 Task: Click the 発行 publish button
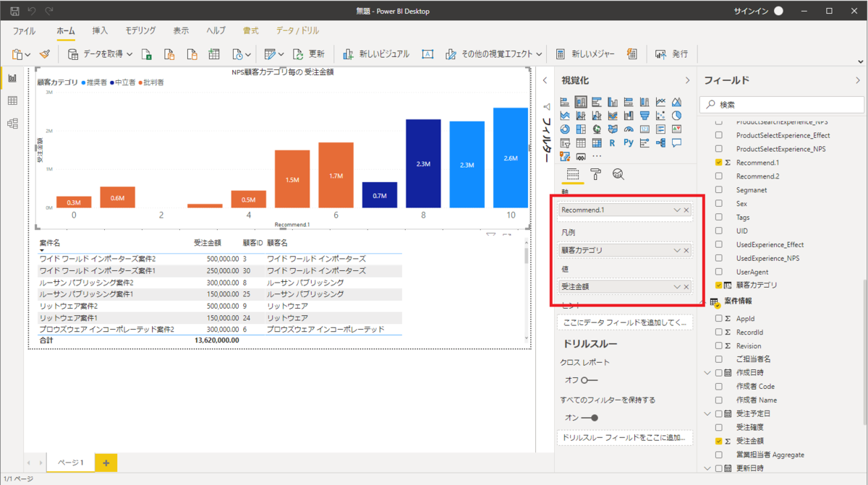(x=671, y=54)
